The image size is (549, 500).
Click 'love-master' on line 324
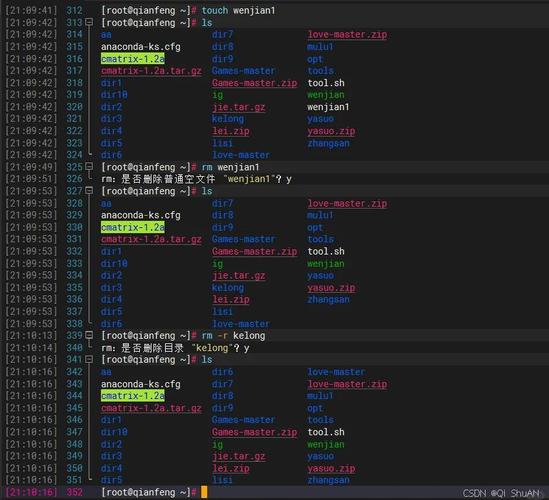[241, 155]
